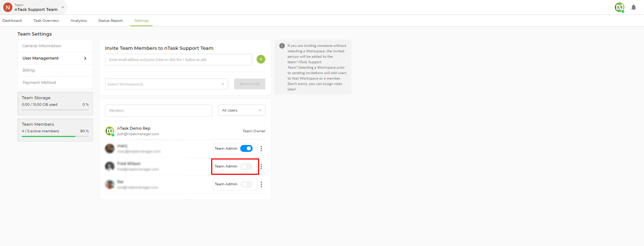644x246 pixels.
Task: Open the All Users filter dropdown
Action: (242, 110)
